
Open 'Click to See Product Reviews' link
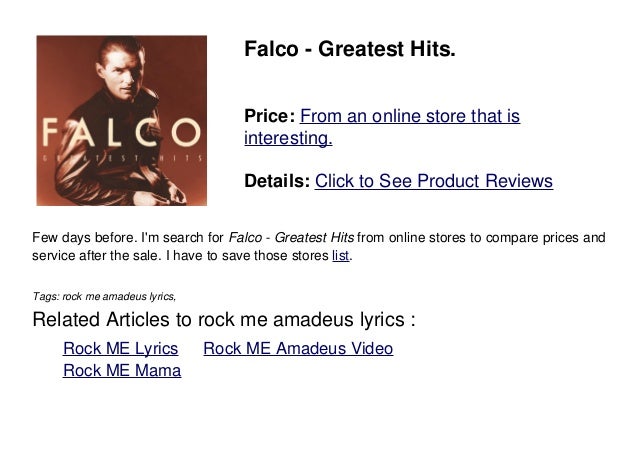(x=434, y=181)
